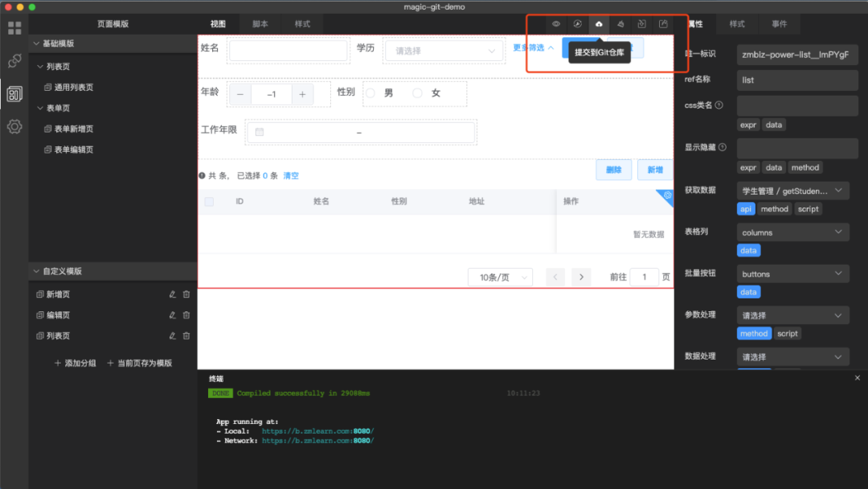Select the 女 radio button
The image size is (868, 489).
point(417,93)
